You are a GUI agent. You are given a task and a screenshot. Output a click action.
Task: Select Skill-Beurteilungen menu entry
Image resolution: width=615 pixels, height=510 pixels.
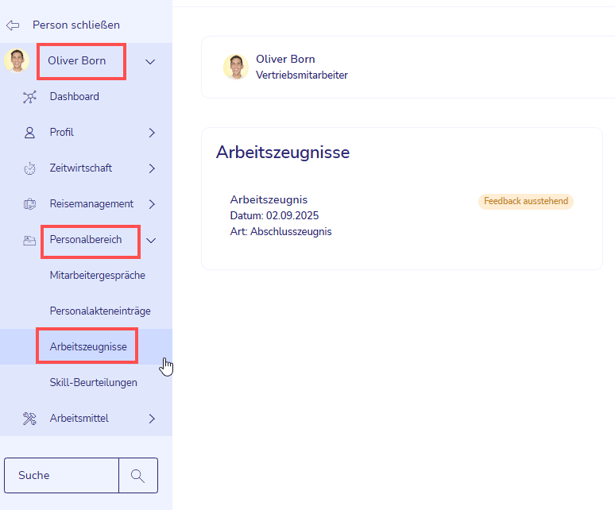pyautogui.click(x=94, y=382)
